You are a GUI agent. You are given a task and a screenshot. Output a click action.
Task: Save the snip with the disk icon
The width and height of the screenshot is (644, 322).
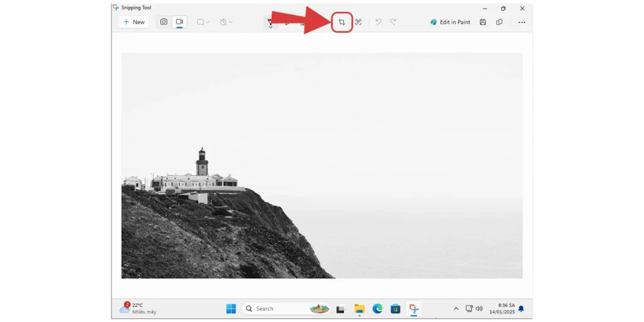[x=482, y=22]
